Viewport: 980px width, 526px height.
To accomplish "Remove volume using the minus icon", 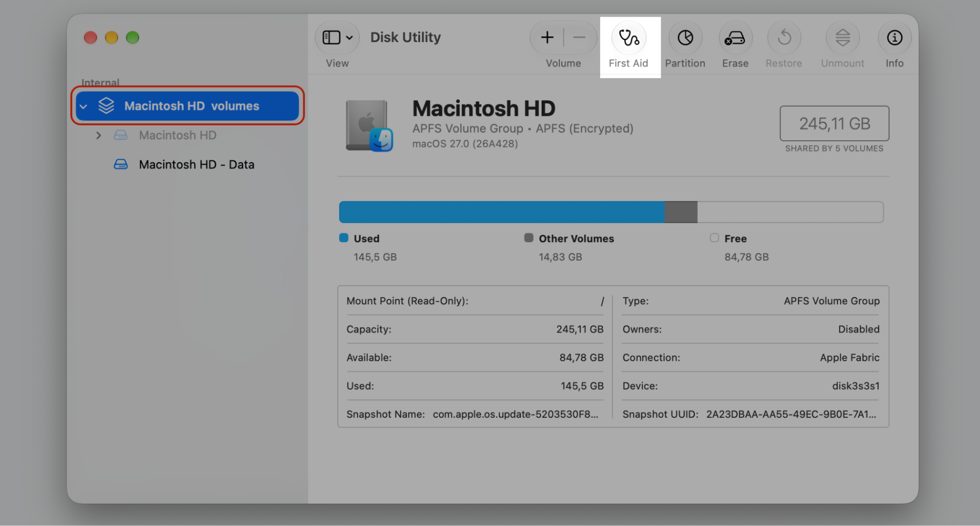I will click(x=579, y=37).
